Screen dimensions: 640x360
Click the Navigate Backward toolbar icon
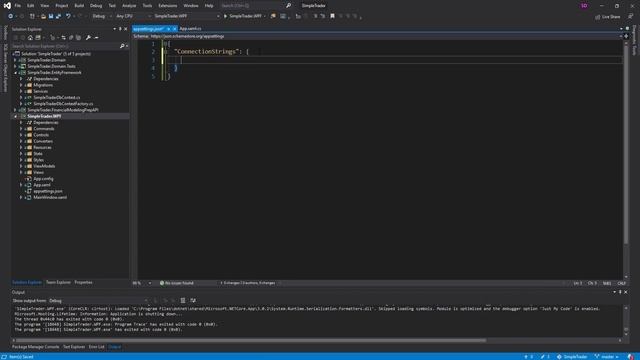pyautogui.click(x=11, y=16)
